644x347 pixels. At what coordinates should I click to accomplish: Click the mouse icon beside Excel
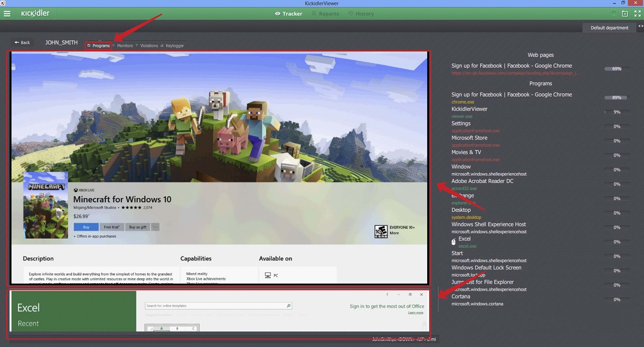pos(455,242)
